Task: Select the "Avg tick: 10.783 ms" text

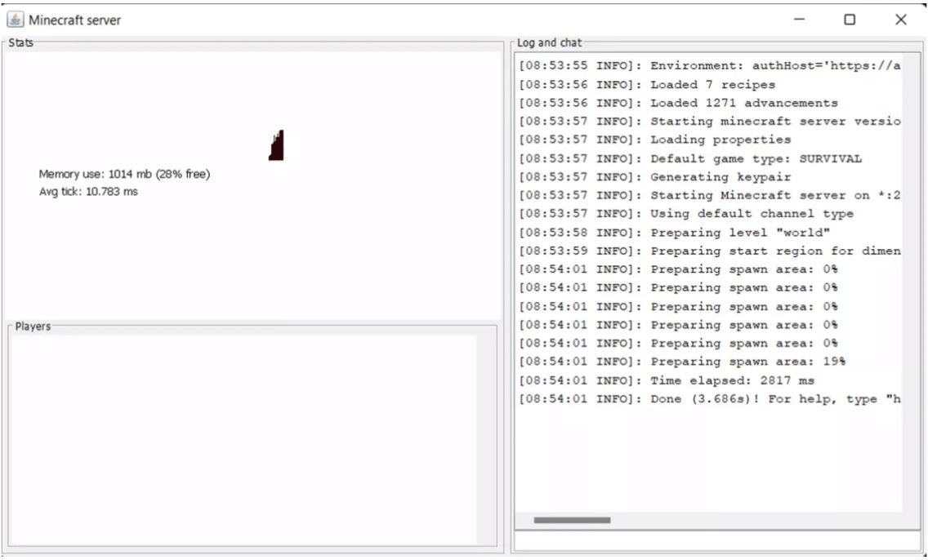Action: coord(88,192)
